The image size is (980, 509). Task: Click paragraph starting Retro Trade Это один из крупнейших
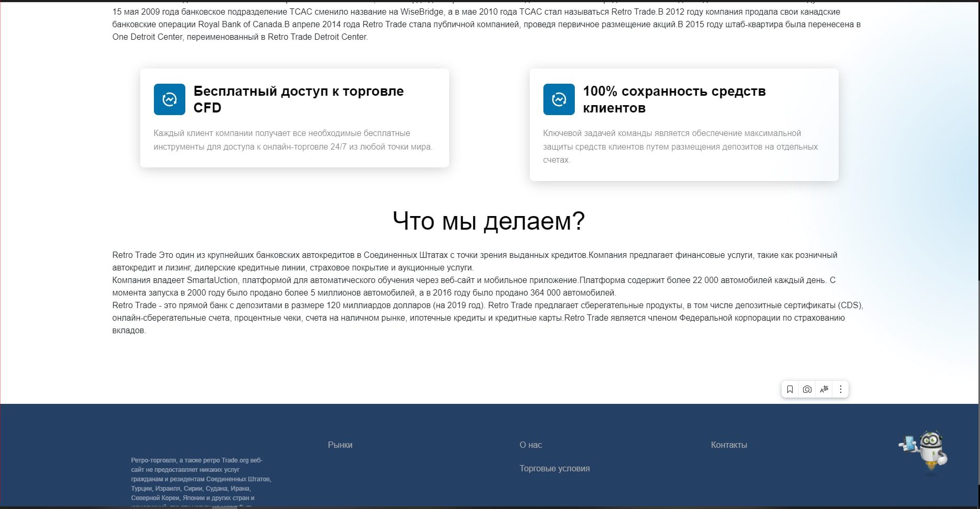tap(475, 261)
